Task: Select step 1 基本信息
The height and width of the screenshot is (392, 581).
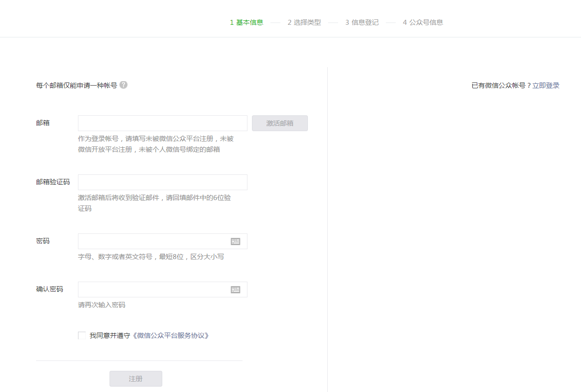Action: [x=247, y=23]
